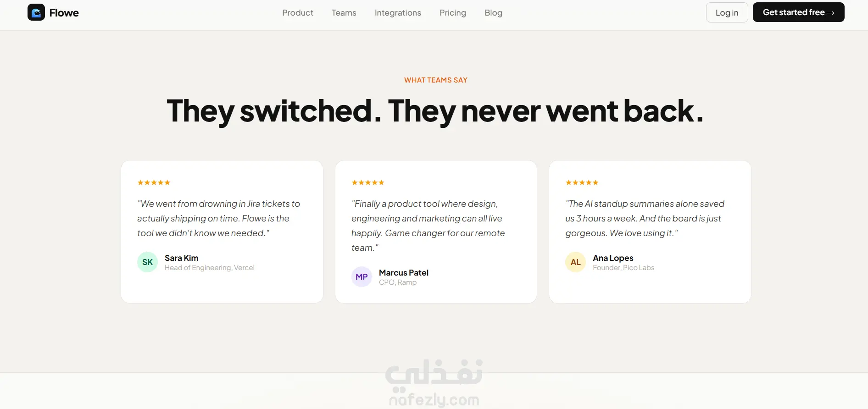Click the nafezly.com watermark logo

434,384
